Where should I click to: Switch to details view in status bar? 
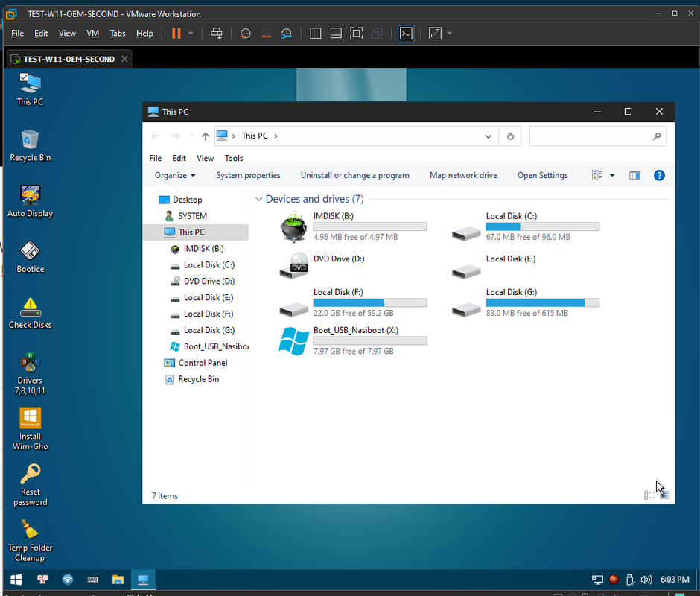pos(649,495)
